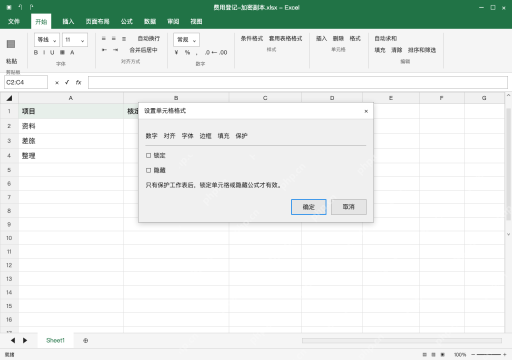Toggle Italic formatting in the ribbon
The height and width of the screenshot is (360, 512).
pyautogui.click(x=44, y=52)
